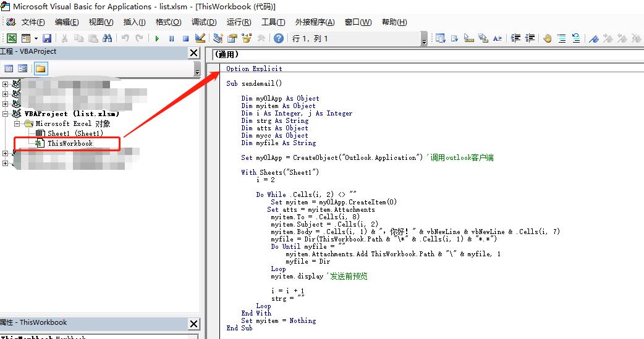Image resolution: width=644 pixels, height=339 pixels.
Task: Open the Object Browser icon
Action: pos(247,38)
